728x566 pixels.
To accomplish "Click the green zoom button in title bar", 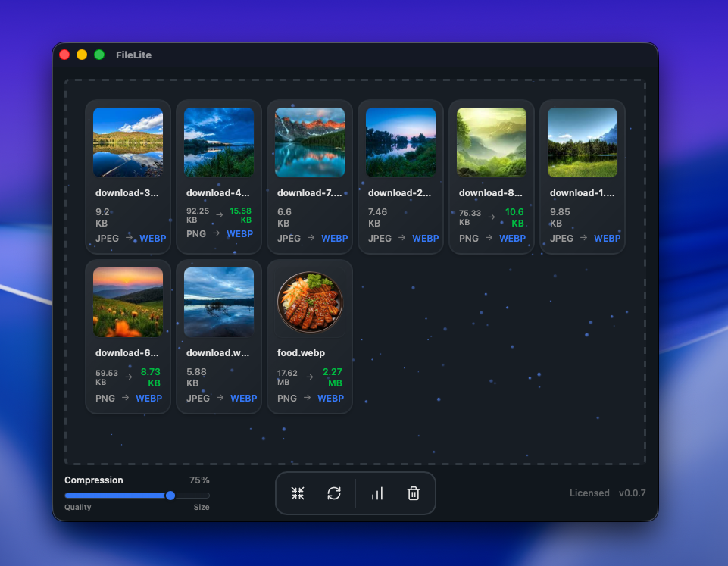I will tap(98, 55).
